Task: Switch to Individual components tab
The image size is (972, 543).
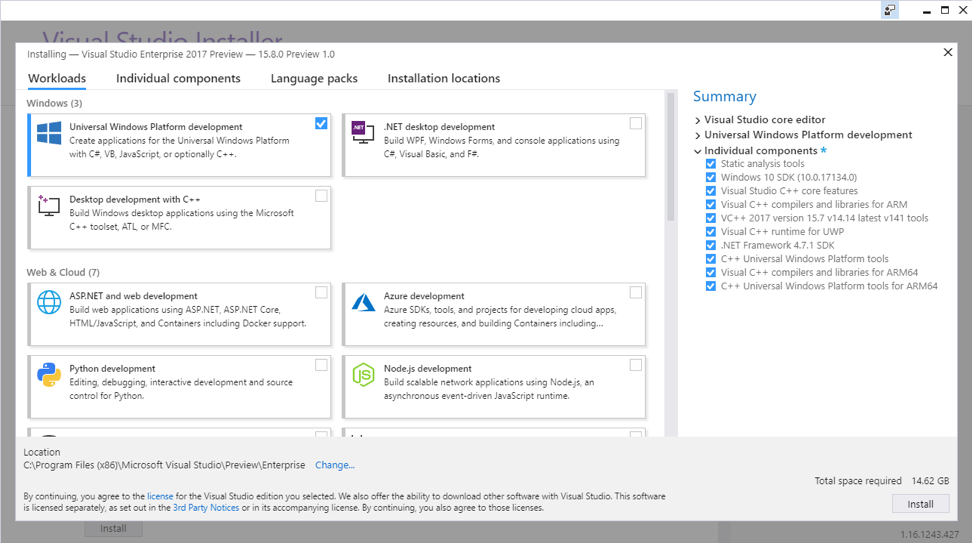Action: click(178, 79)
